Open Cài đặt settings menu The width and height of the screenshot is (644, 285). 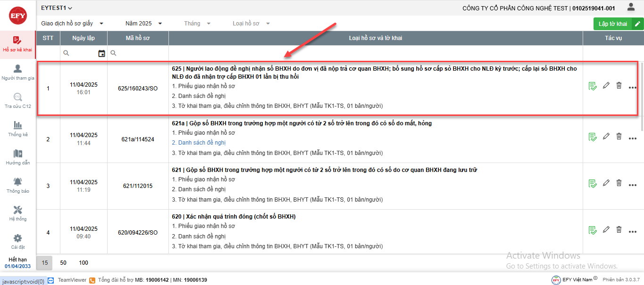pyautogui.click(x=18, y=241)
